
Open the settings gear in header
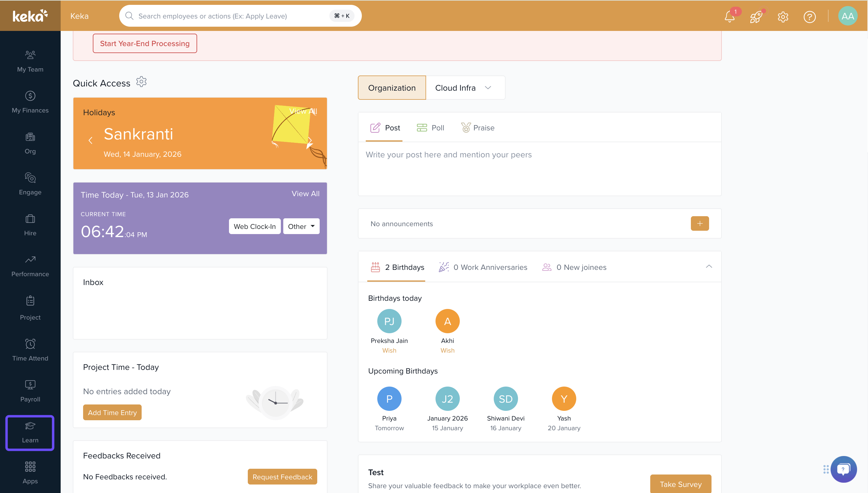[783, 17]
